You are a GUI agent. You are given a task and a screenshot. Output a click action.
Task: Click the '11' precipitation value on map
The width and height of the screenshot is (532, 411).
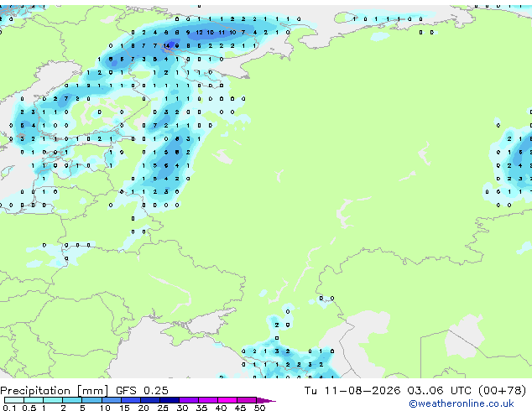point(222,33)
